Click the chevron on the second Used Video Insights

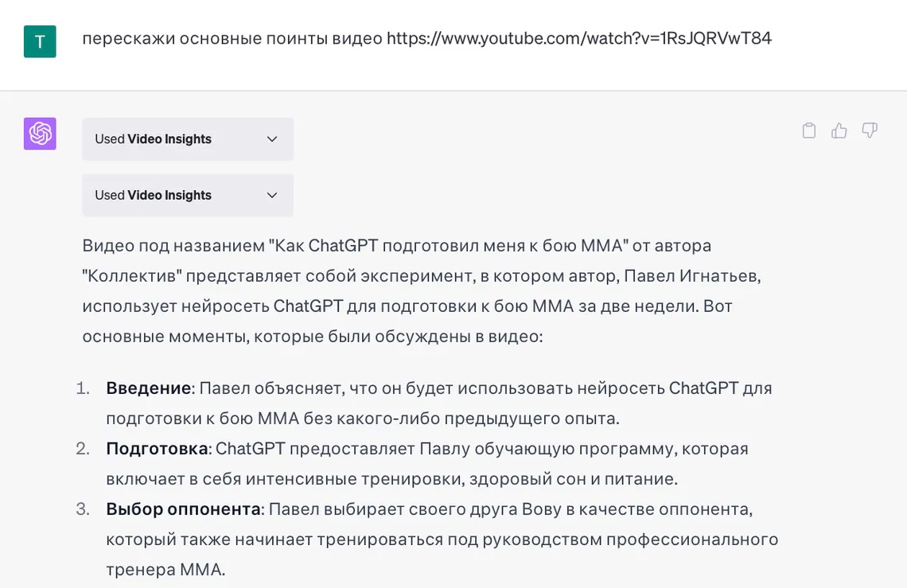pyautogui.click(x=271, y=195)
